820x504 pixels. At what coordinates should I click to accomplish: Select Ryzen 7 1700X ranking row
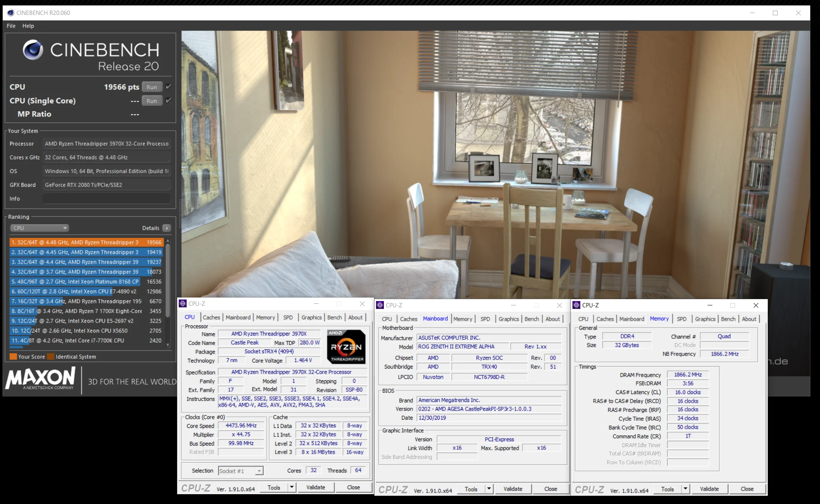pyautogui.click(x=86, y=311)
